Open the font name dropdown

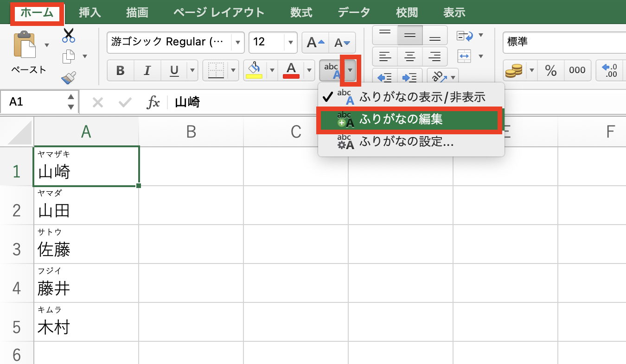pos(237,43)
